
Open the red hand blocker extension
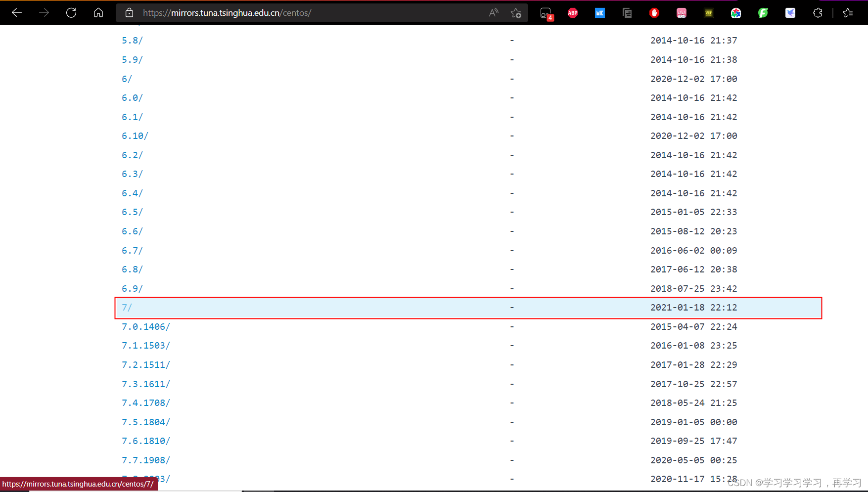tap(654, 13)
